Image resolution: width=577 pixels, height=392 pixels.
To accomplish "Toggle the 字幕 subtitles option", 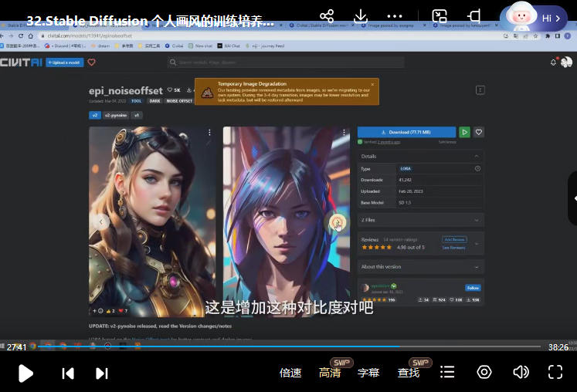I will point(368,373).
